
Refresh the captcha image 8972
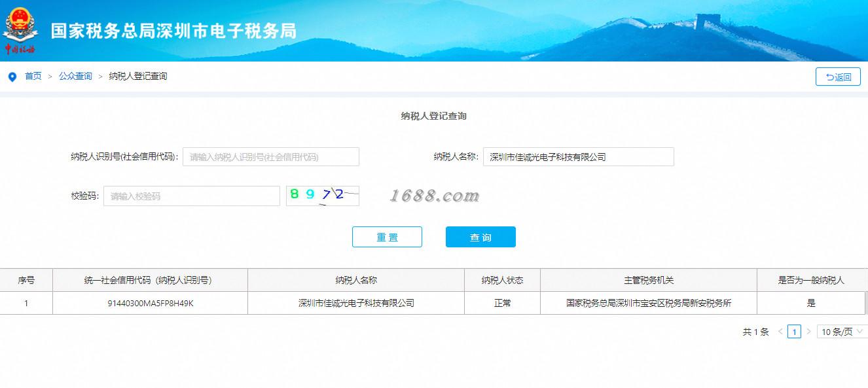[323, 196]
